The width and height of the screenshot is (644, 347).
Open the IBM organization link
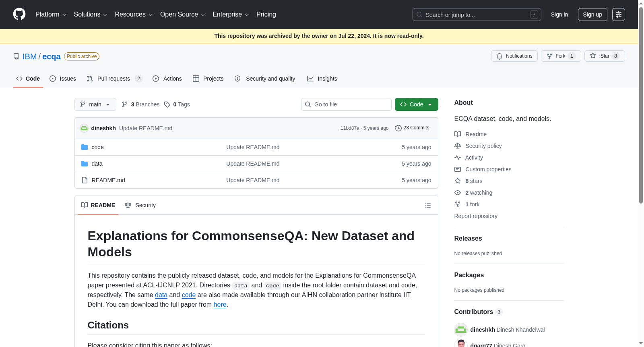(29, 56)
